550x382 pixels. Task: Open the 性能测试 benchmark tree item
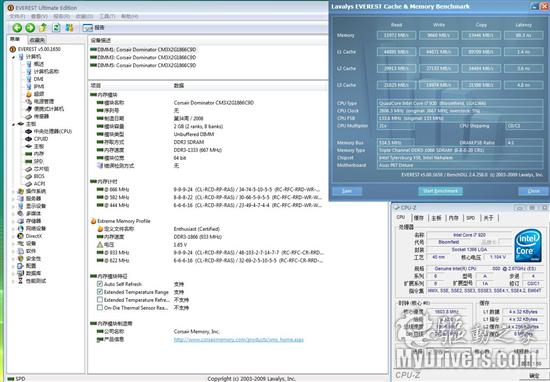point(36,281)
